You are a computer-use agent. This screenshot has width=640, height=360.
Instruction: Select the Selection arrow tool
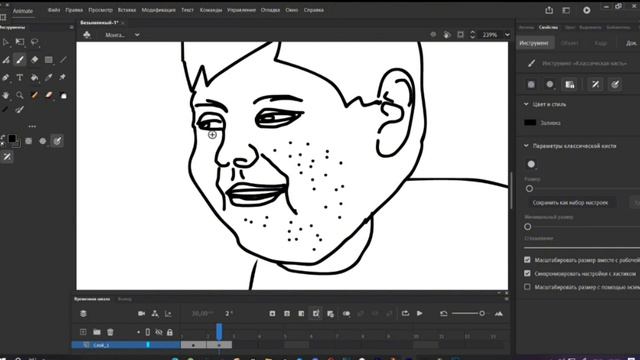tap(6, 42)
